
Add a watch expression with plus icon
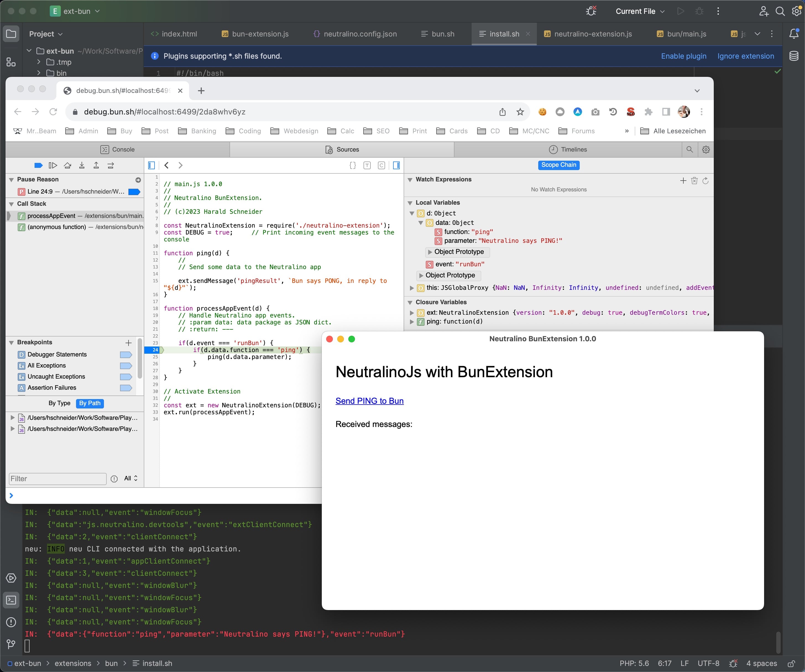[683, 180]
